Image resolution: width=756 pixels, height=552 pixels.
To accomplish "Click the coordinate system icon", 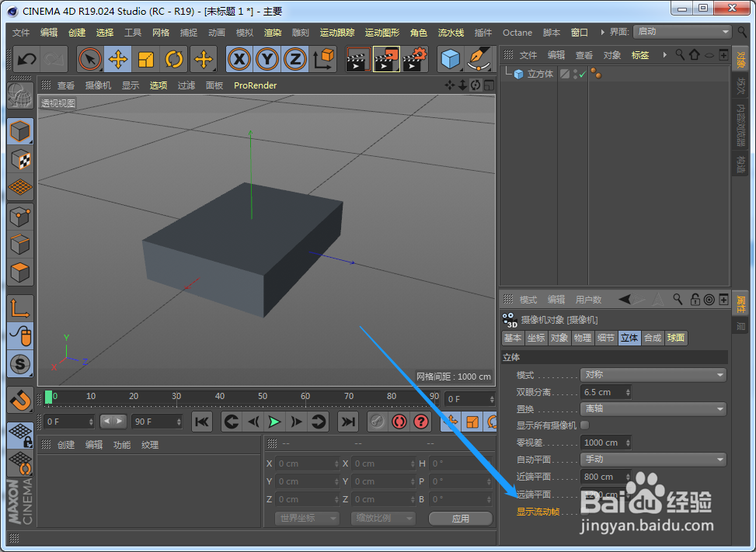I will tap(323, 60).
